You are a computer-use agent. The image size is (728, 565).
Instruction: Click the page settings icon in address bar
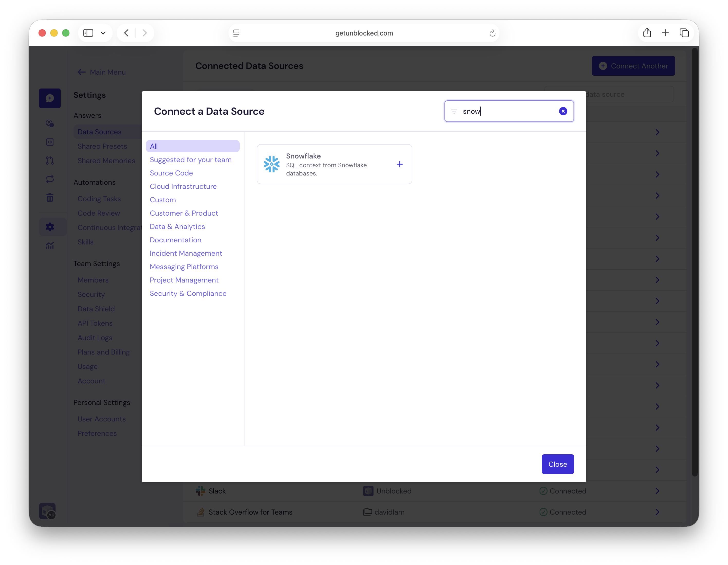tap(236, 33)
